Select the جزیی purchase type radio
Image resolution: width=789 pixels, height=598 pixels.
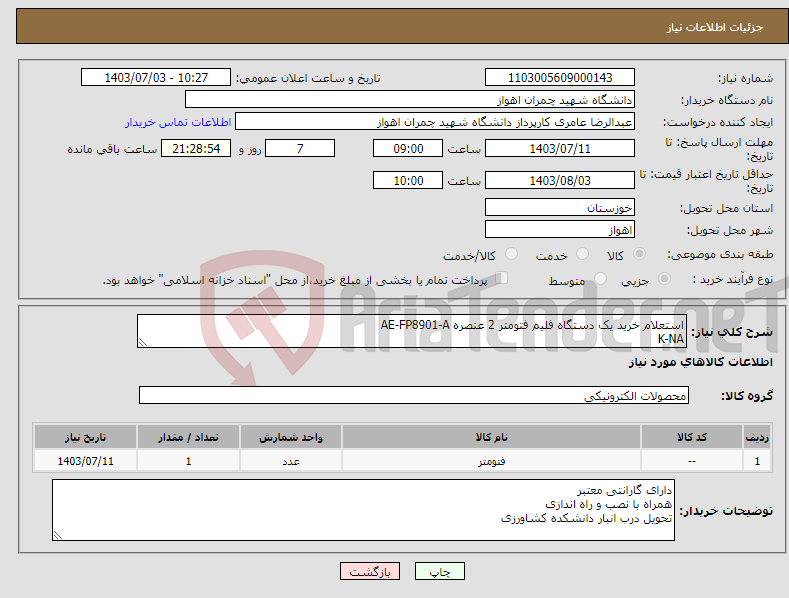coord(664,279)
